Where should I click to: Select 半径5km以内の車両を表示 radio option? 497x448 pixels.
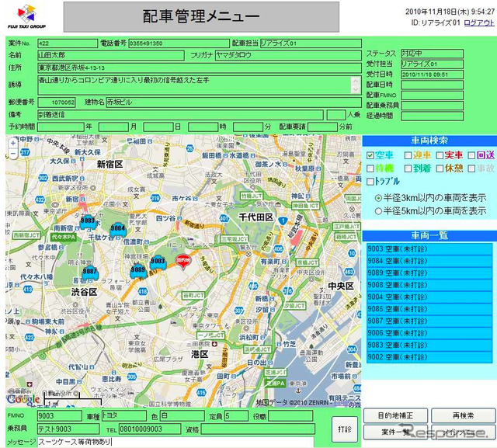378,210
